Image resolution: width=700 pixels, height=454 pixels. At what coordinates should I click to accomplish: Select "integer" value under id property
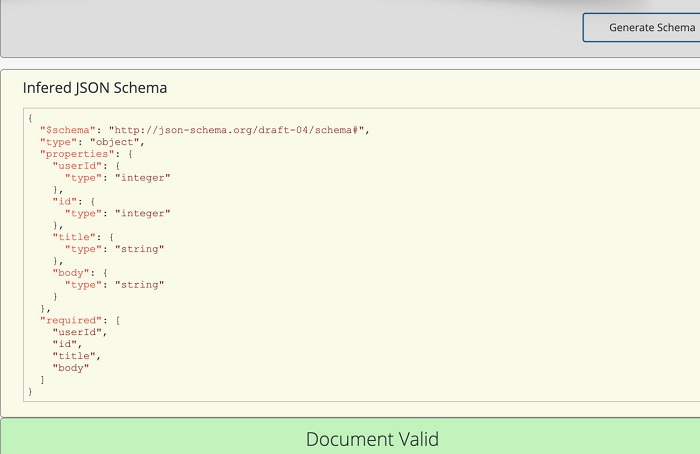click(x=143, y=213)
